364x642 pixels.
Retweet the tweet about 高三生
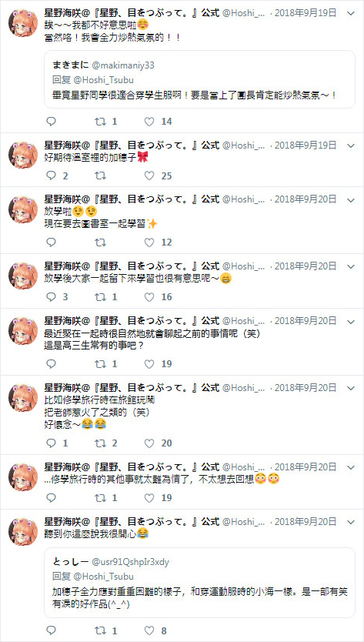(x=100, y=363)
